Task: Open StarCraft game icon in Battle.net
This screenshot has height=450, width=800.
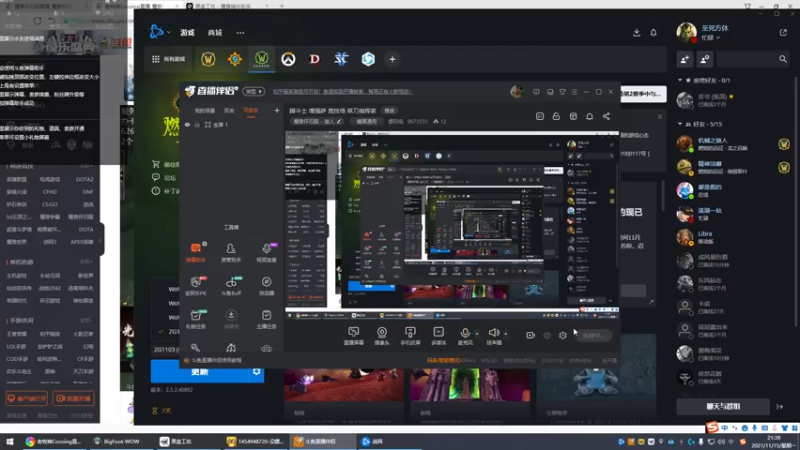Action: (x=341, y=59)
